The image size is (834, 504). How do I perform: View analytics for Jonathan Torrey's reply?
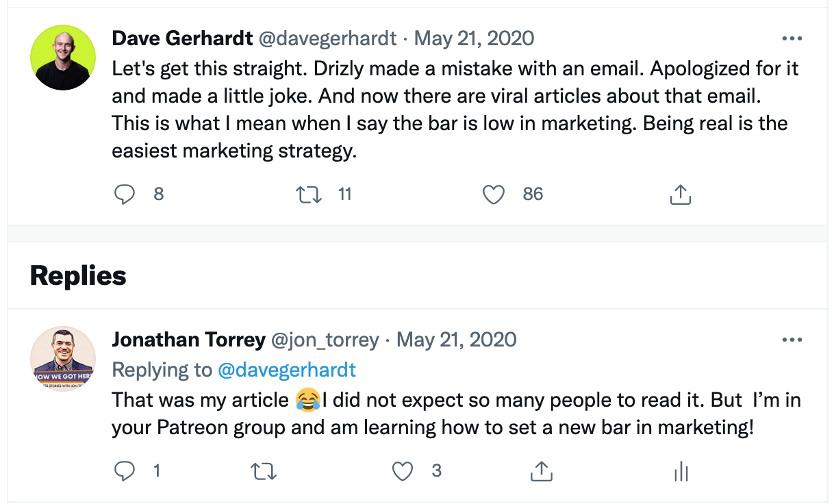pyautogui.click(x=681, y=471)
